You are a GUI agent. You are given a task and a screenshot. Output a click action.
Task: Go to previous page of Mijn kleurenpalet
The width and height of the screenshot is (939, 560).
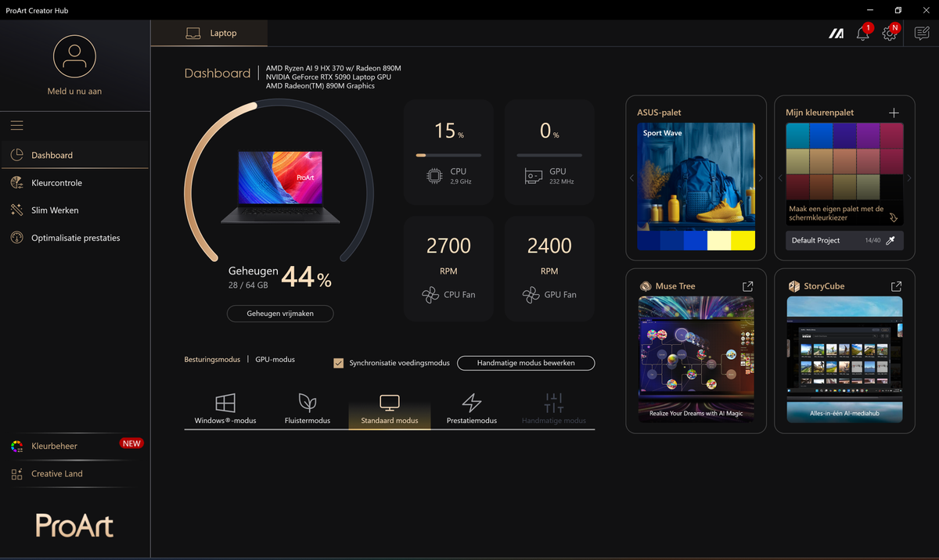pos(780,178)
